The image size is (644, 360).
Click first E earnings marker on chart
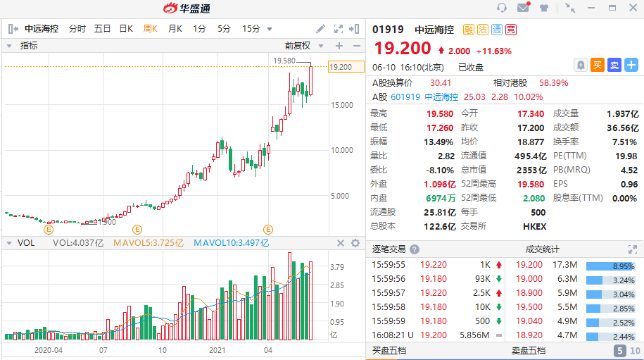click(x=49, y=230)
